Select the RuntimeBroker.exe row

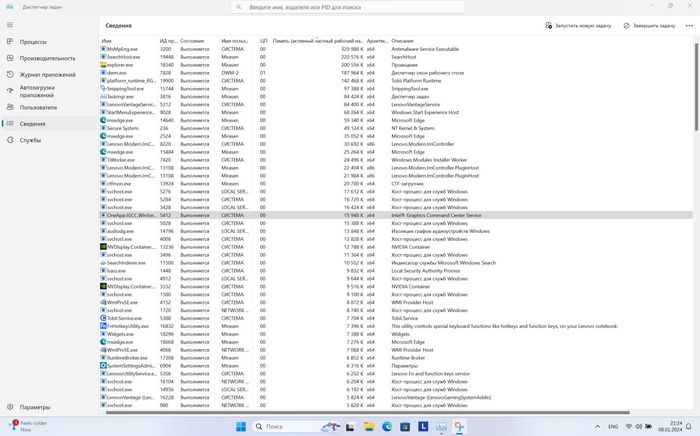tap(396, 358)
